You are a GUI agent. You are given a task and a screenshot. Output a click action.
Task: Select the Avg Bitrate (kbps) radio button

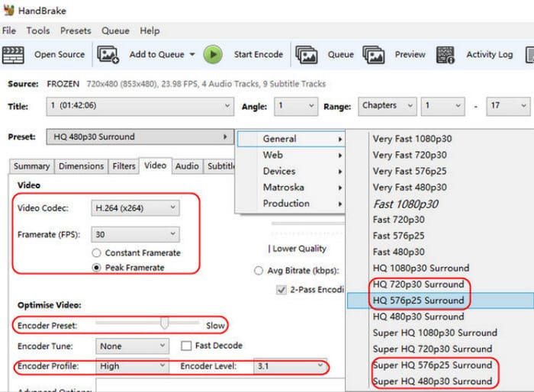(x=259, y=271)
